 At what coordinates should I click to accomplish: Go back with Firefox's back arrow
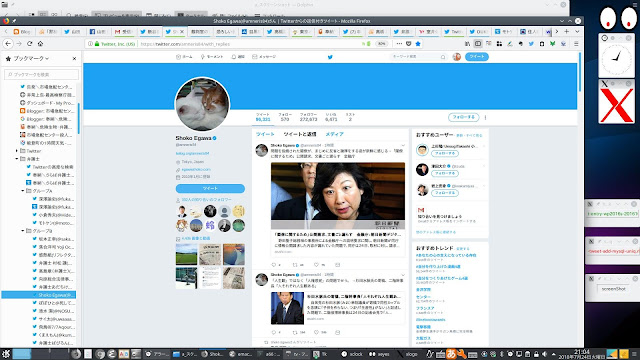[x=8, y=44]
